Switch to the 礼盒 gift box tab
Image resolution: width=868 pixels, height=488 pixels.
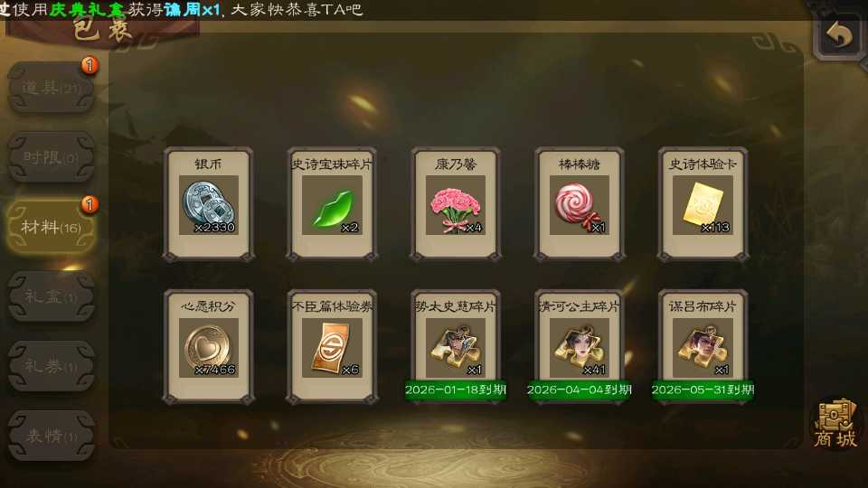(51, 296)
